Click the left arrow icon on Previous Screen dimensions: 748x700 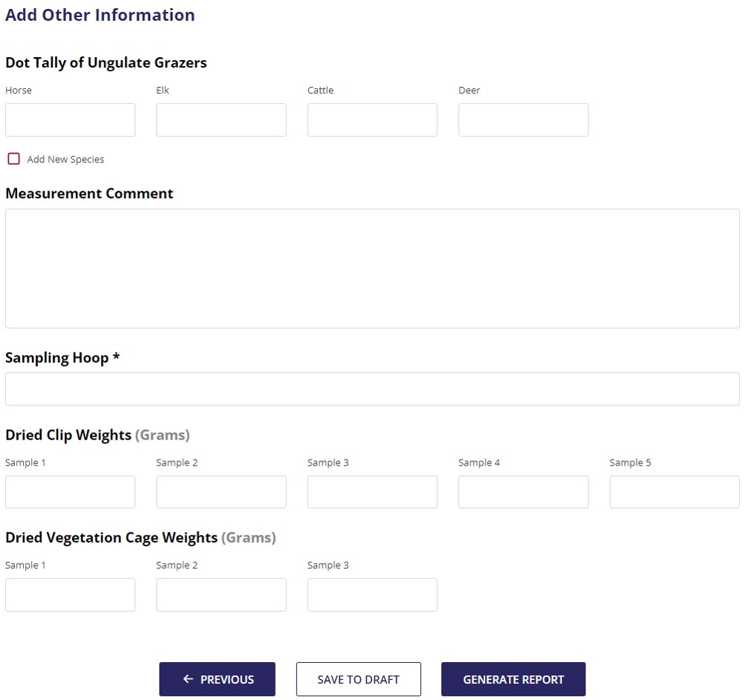pos(188,679)
